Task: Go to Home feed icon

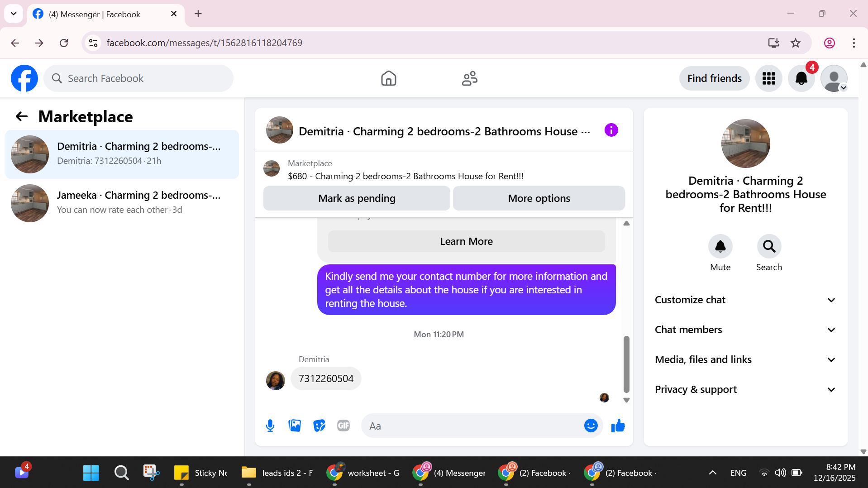Action: pyautogui.click(x=388, y=78)
